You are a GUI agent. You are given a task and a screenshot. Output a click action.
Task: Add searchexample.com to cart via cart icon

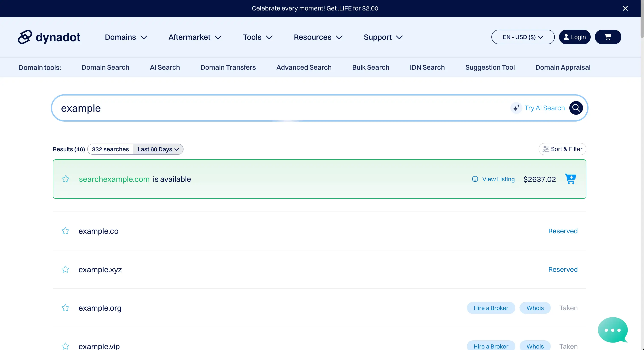pos(571,179)
